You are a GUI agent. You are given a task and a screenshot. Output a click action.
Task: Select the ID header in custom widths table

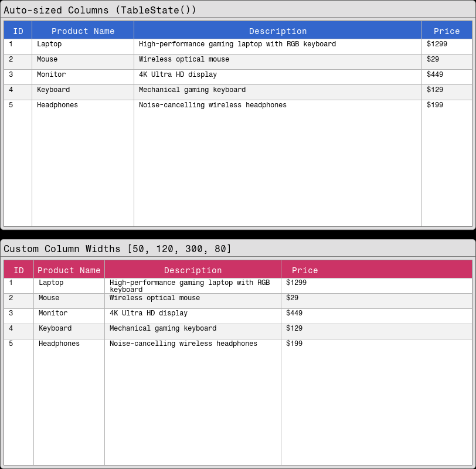pyautogui.click(x=18, y=270)
